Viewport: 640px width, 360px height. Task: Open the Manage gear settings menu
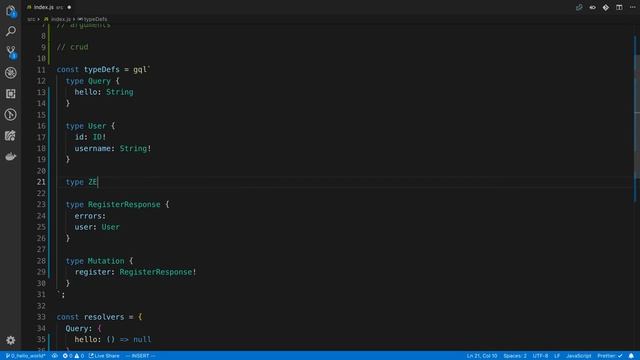[x=11, y=340]
